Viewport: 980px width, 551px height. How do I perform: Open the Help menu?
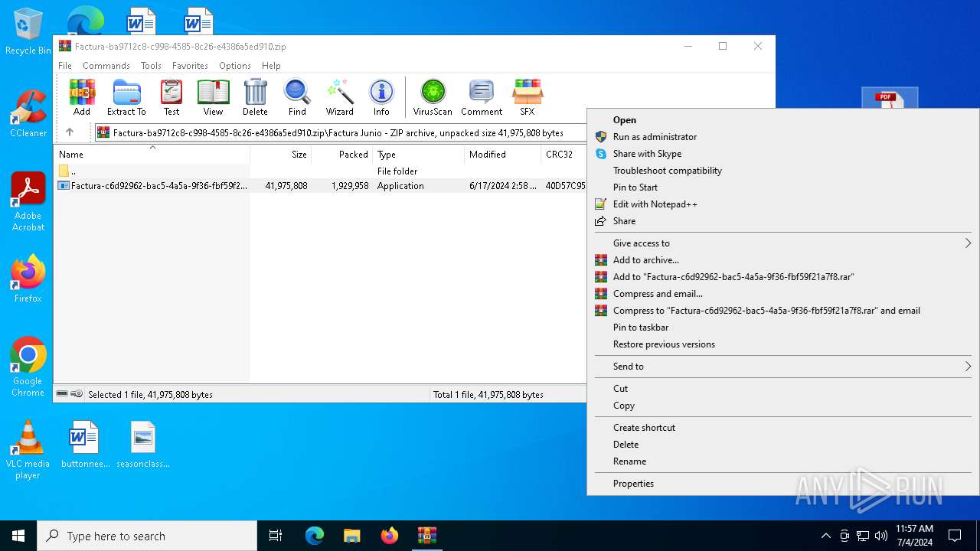(x=271, y=66)
